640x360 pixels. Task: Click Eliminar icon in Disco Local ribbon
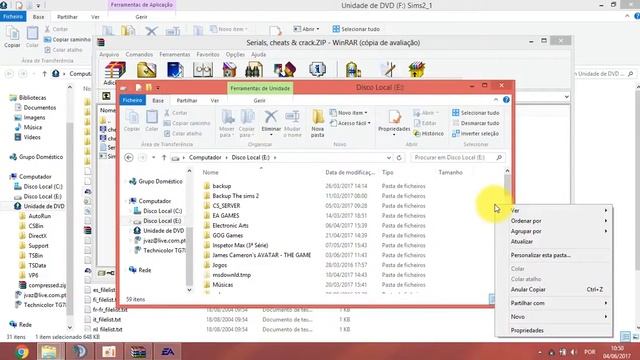pyautogui.click(x=271, y=118)
